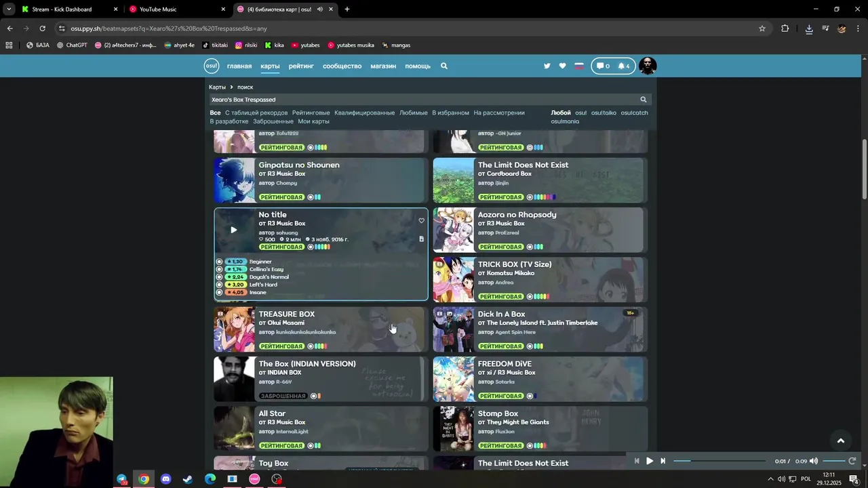Open mapper sahuang's profile link
Viewport: 868px width, 488px height.
287,232
